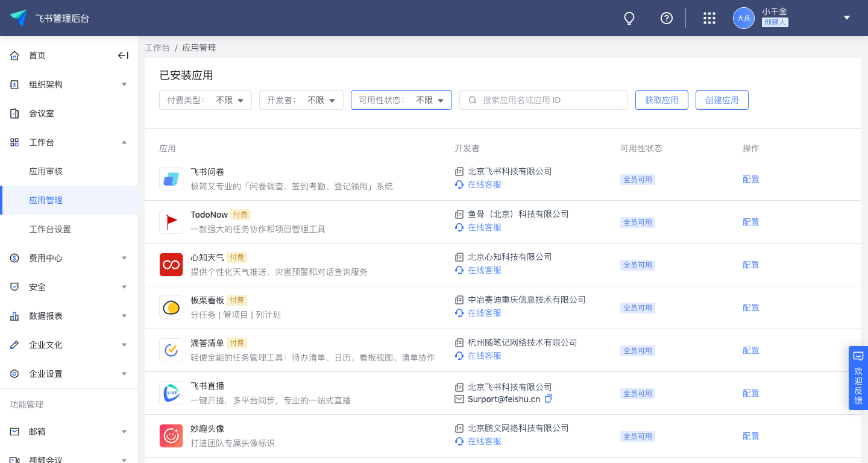Click the 付费 tag beside TodoNow
Screen dimensions: 868x463
241,214
